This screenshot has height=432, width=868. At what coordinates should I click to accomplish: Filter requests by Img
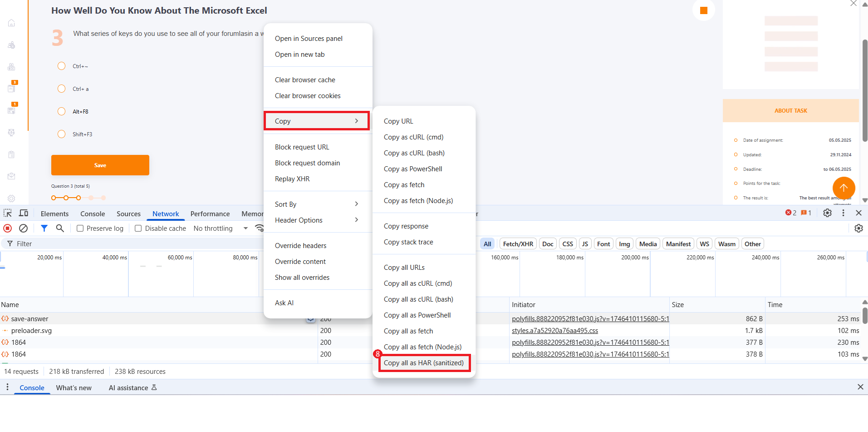point(624,244)
